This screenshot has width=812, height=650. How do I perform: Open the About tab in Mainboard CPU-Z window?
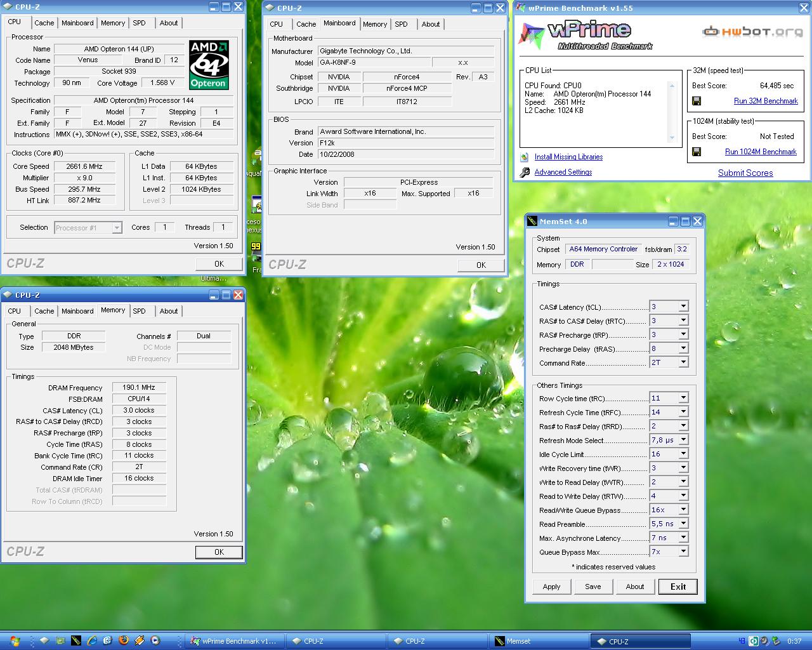tap(431, 24)
